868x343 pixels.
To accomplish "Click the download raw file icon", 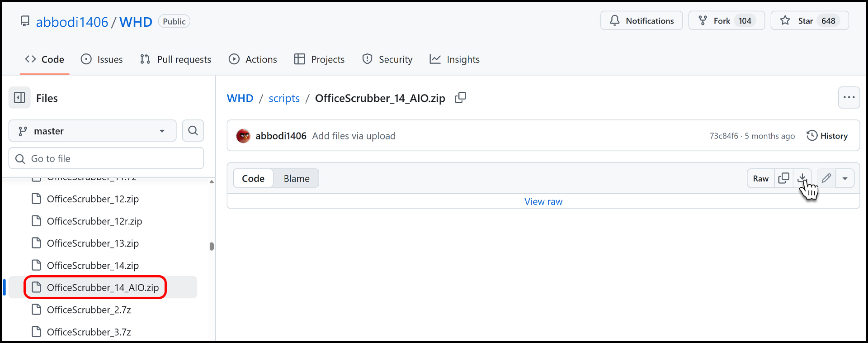I will (802, 178).
